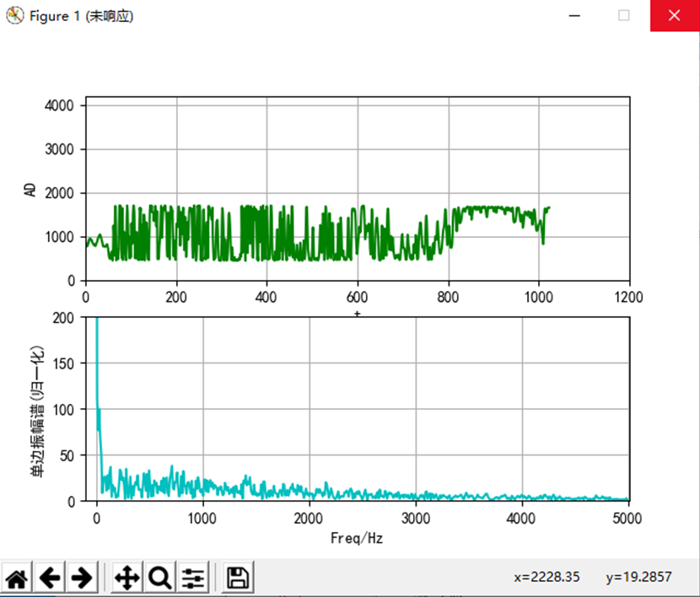Click tick label 2000 on frequency axis
Image resolution: width=700 pixels, height=597 pixels.
coord(308,519)
